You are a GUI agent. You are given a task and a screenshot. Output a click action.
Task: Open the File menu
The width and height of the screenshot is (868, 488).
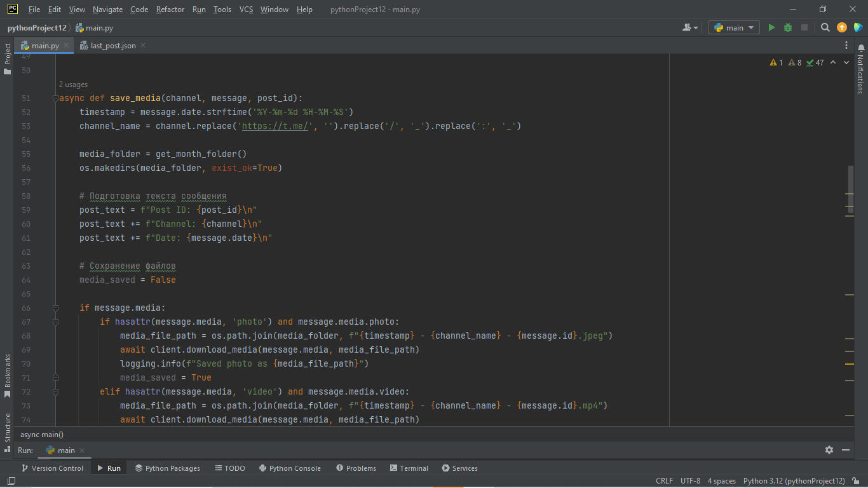coord(34,10)
